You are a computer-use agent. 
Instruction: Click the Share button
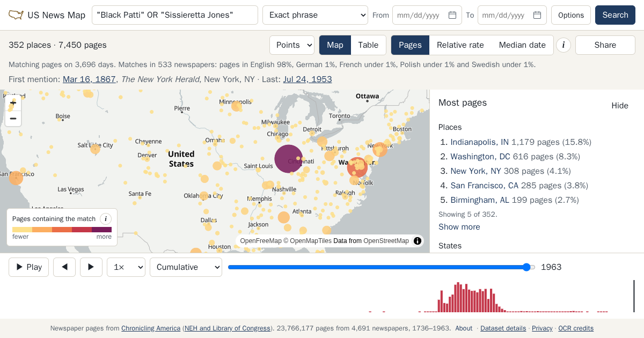click(x=605, y=45)
